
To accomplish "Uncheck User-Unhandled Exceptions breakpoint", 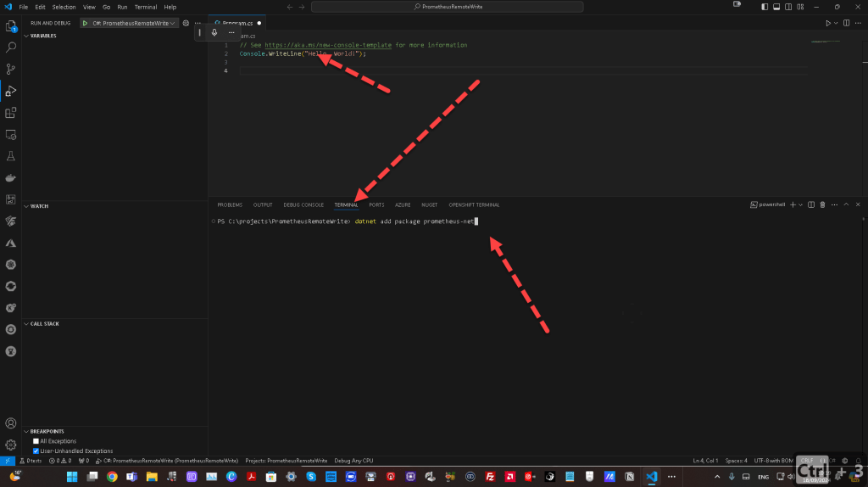I will [x=36, y=451].
